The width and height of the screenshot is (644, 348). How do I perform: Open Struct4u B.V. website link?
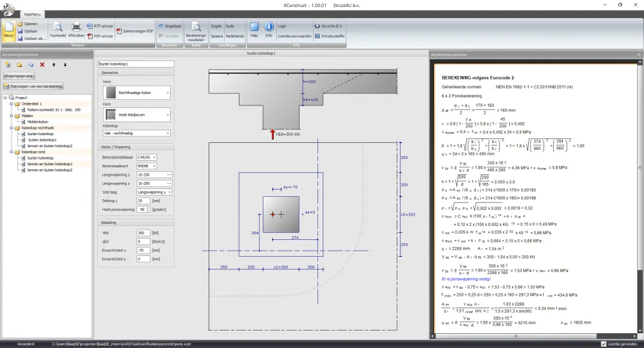pyautogui.click(x=329, y=26)
